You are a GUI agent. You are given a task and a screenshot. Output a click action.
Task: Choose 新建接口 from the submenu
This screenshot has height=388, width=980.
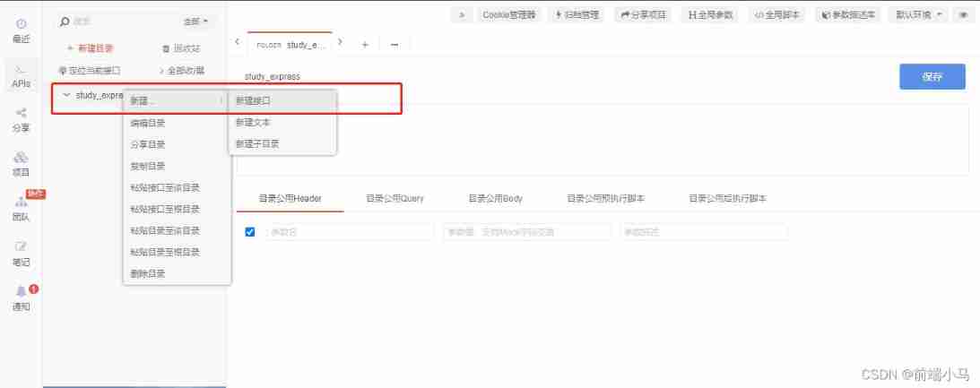(282, 100)
